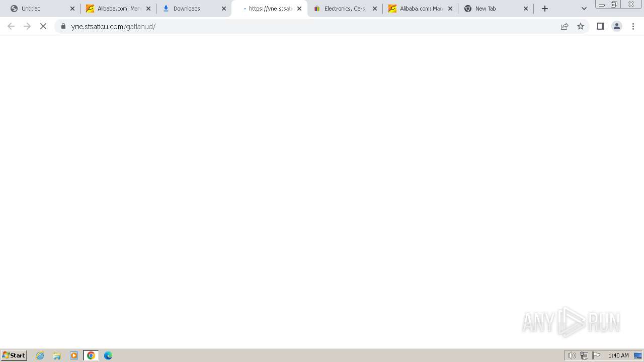Close the Downloads tab
This screenshot has height=362, width=644.
point(224,9)
